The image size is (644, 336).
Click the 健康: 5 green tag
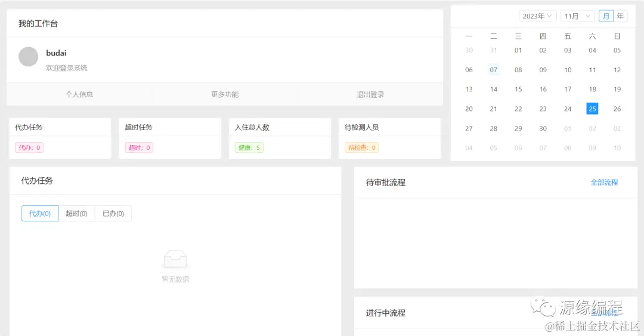click(x=249, y=147)
